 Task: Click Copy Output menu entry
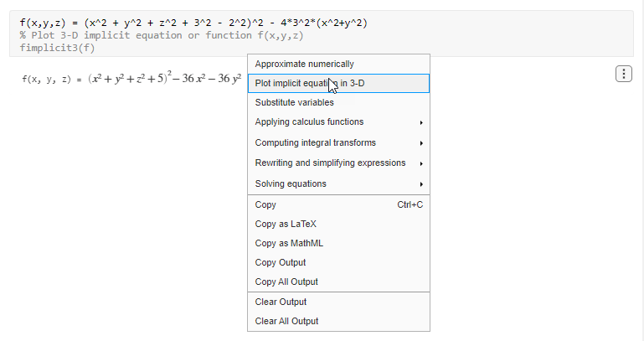click(280, 262)
